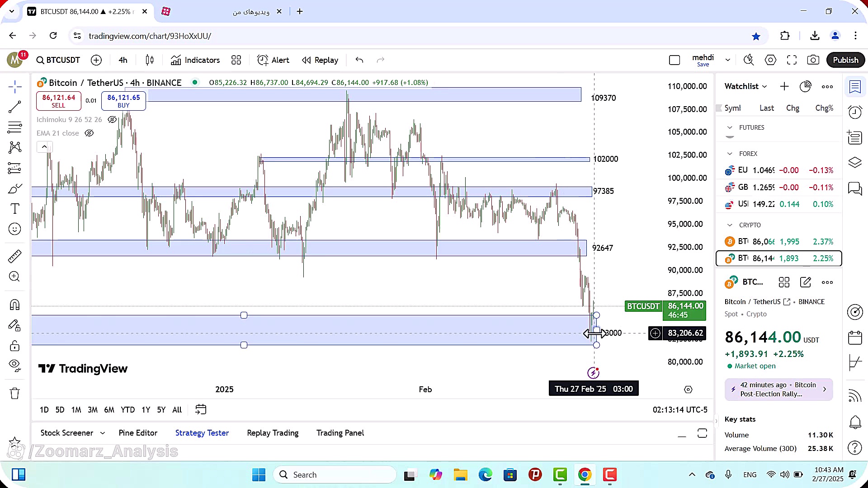
Task: Take a chart snapshot with camera icon
Action: [813, 60]
